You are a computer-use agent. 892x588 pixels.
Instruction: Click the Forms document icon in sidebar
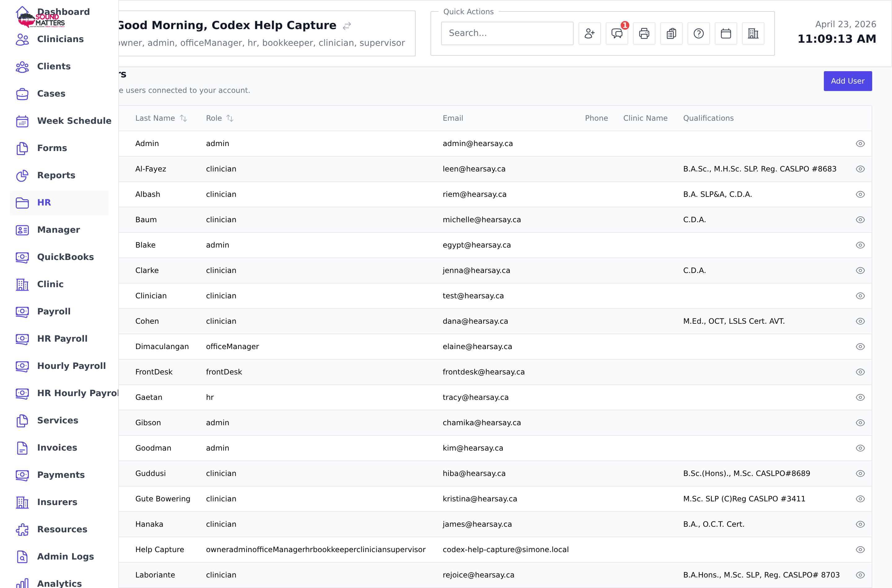(x=22, y=149)
